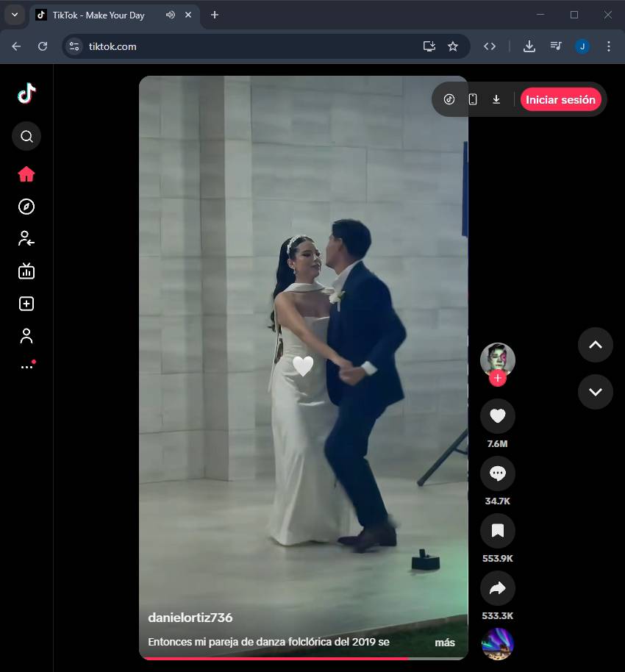Open the comments bubble icon

[497, 474]
